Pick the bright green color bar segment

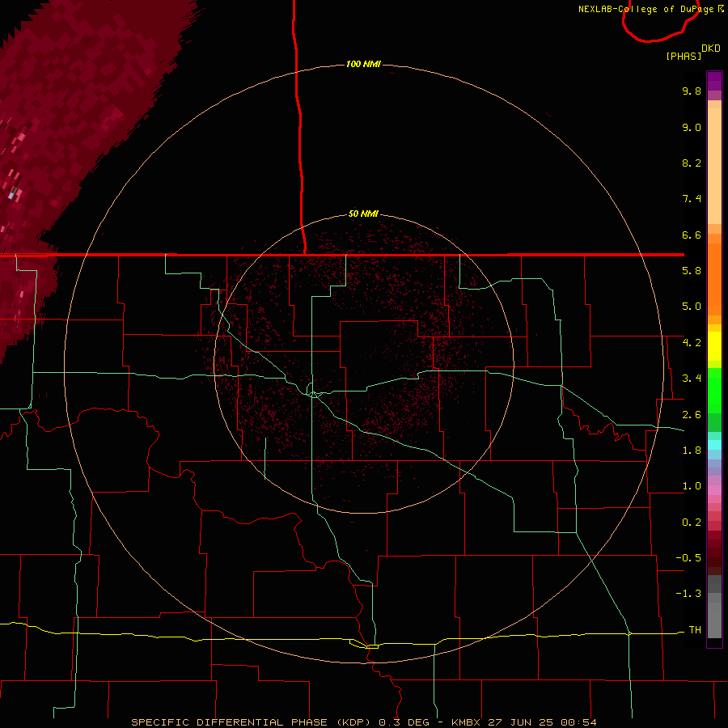pyautogui.click(x=714, y=390)
